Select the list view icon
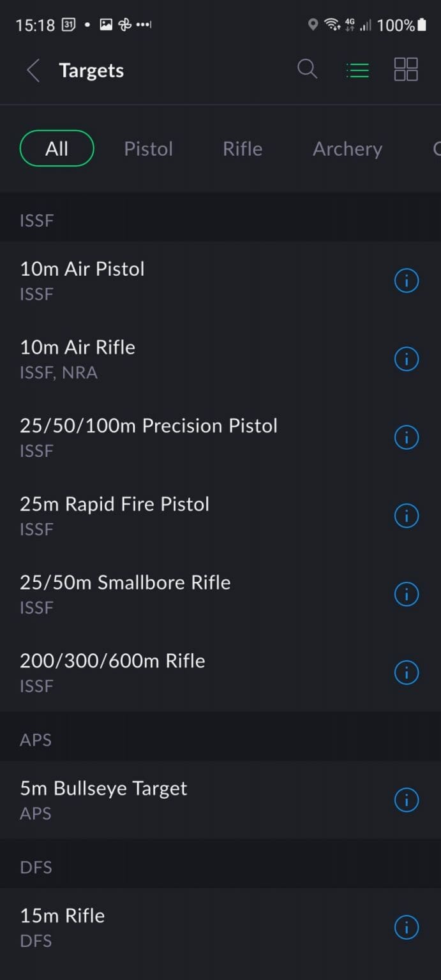441x980 pixels. pos(357,70)
